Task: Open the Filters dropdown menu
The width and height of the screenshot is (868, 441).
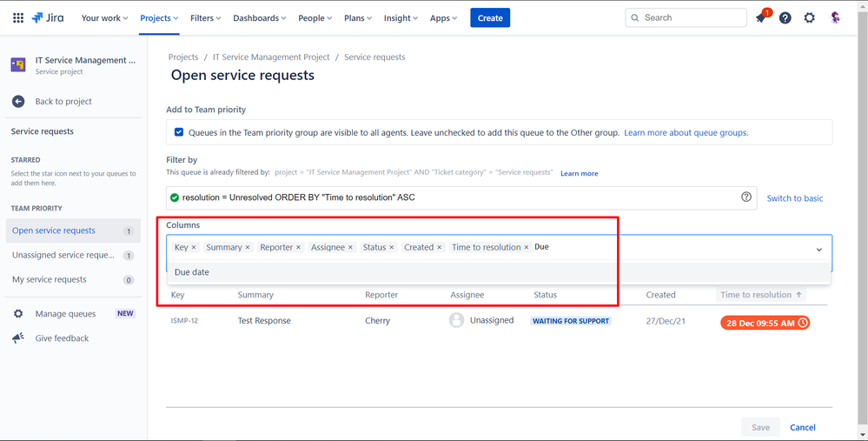Action: click(205, 17)
